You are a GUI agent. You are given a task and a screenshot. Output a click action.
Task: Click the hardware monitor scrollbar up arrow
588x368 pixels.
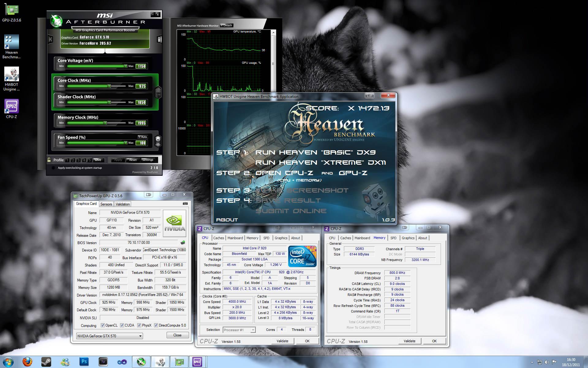click(273, 32)
